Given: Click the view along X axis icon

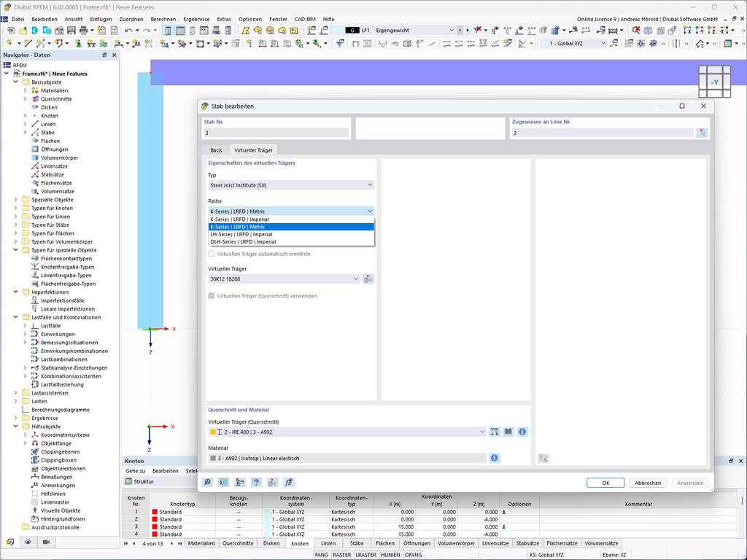Looking at the screenshot, I should coord(687,31).
